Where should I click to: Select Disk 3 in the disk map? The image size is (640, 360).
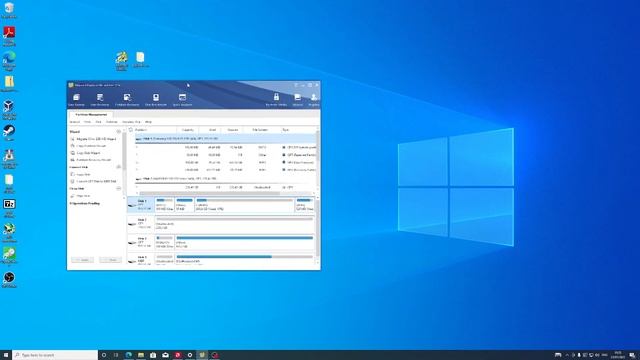141,242
